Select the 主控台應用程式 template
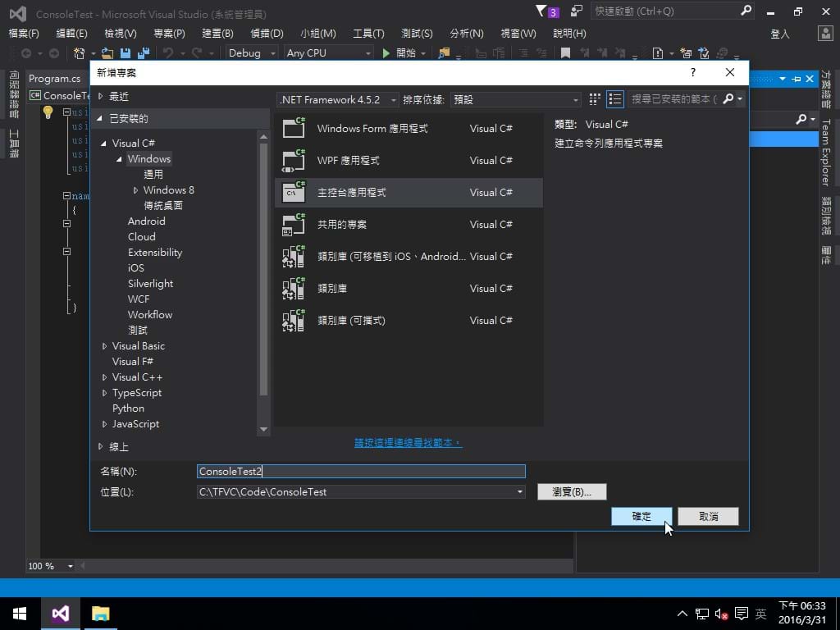The width and height of the screenshot is (840, 630). click(409, 192)
